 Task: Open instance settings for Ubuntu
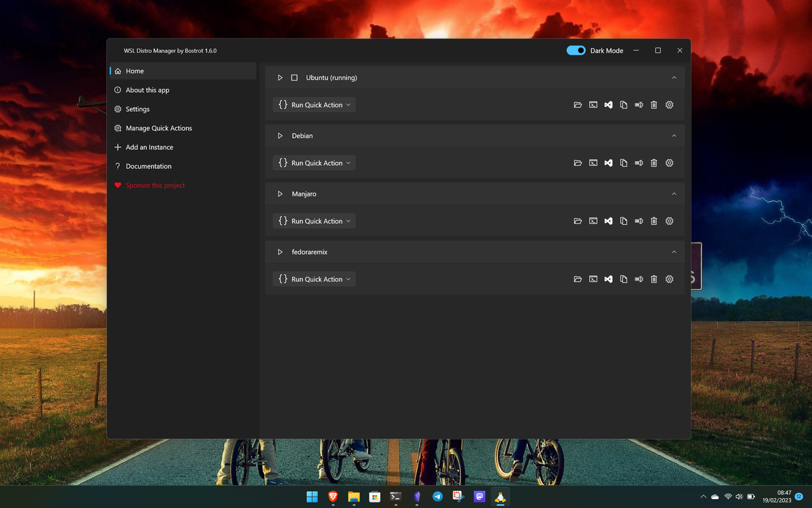click(x=669, y=104)
